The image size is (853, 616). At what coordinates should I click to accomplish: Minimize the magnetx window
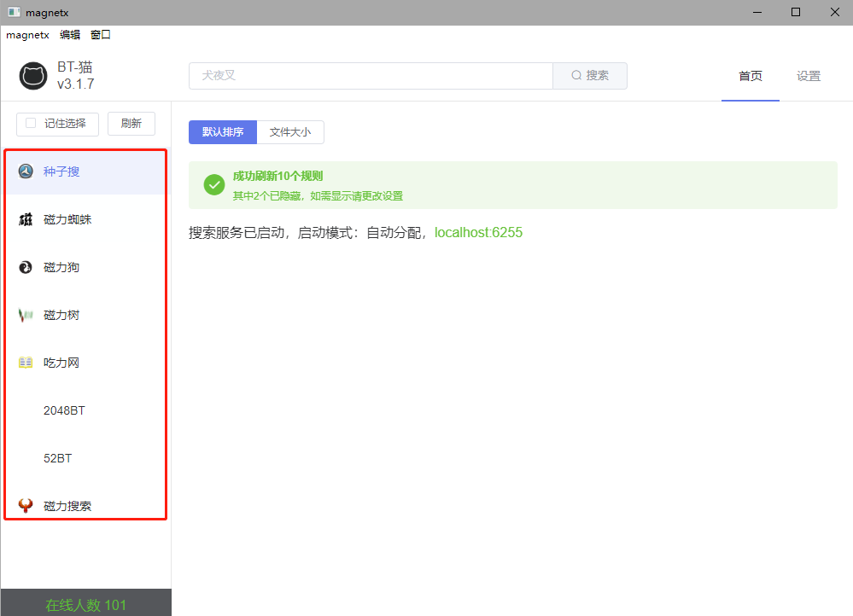pos(757,12)
